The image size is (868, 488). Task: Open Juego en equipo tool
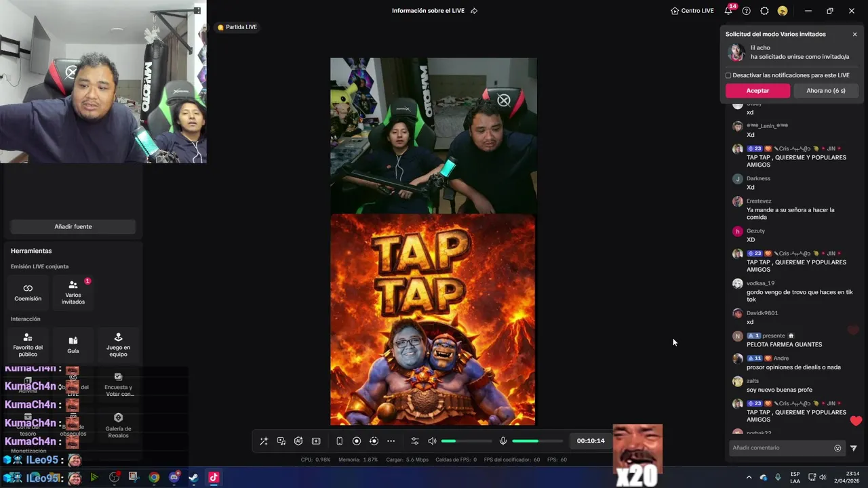[118, 345]
